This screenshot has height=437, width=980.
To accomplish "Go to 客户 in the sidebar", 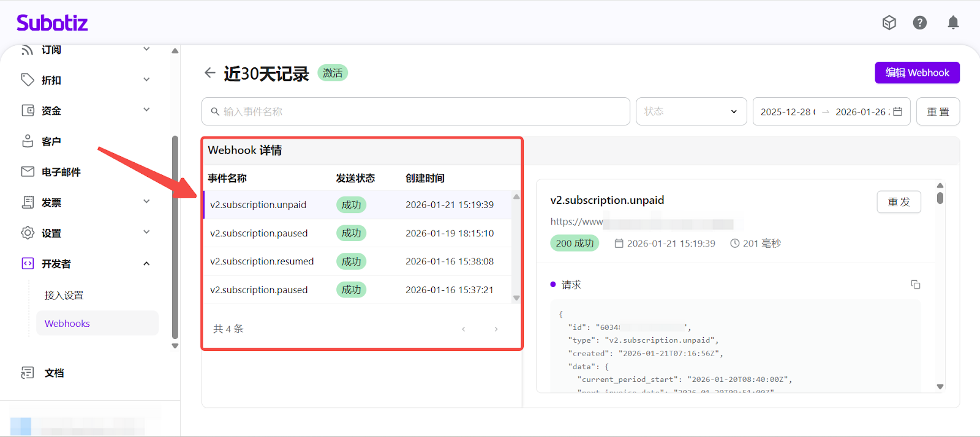I will pyautogui.click(x=51, y=141).
